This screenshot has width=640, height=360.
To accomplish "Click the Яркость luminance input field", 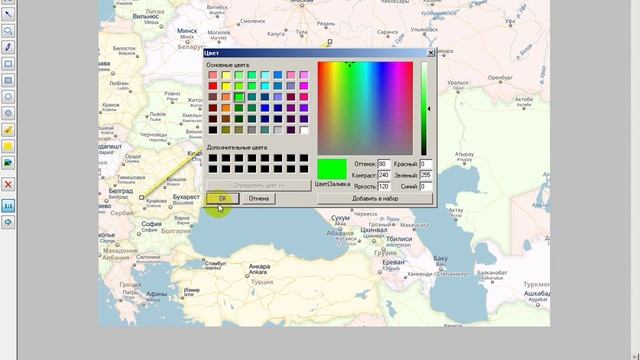I will (x=383, y=187).
